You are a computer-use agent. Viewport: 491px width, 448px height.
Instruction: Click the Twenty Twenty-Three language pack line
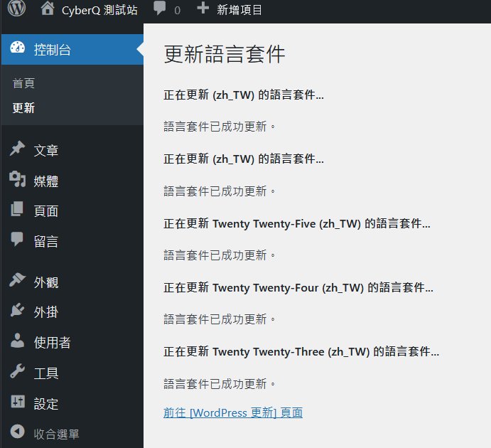(x=301, y=351)
